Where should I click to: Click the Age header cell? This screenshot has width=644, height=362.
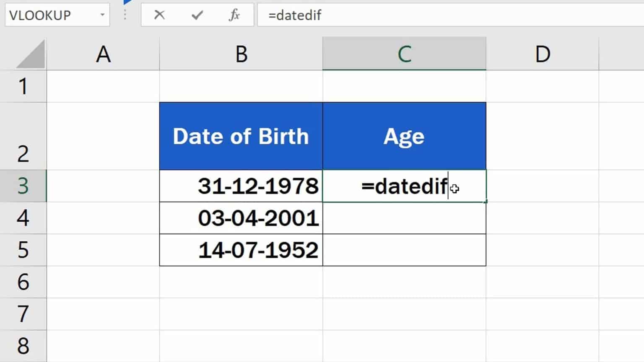[x=404, y=135]
